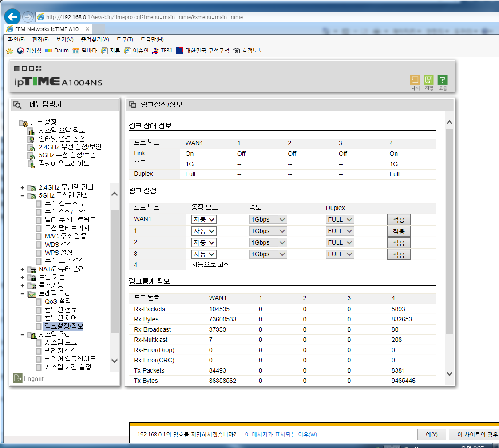The height and width of the screenshot is (448, 499).
Task: Open the 기상청 bookmark
Action: (x=29, y=51)
